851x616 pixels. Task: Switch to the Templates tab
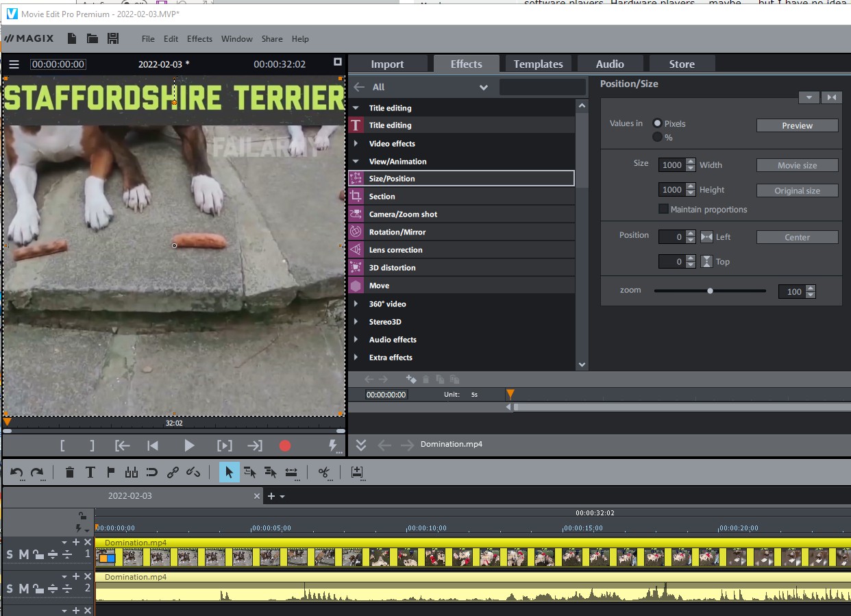538,64
